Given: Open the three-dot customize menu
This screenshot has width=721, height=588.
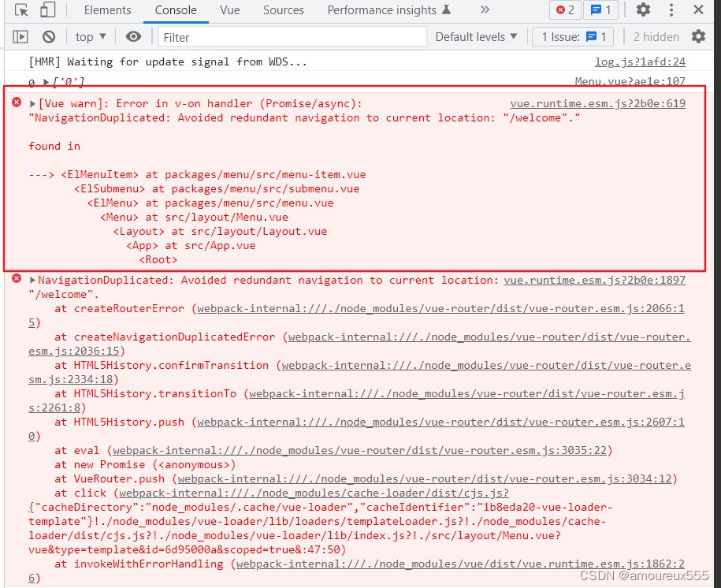Looking at the screenshot, I should click(x=671, y=9).
